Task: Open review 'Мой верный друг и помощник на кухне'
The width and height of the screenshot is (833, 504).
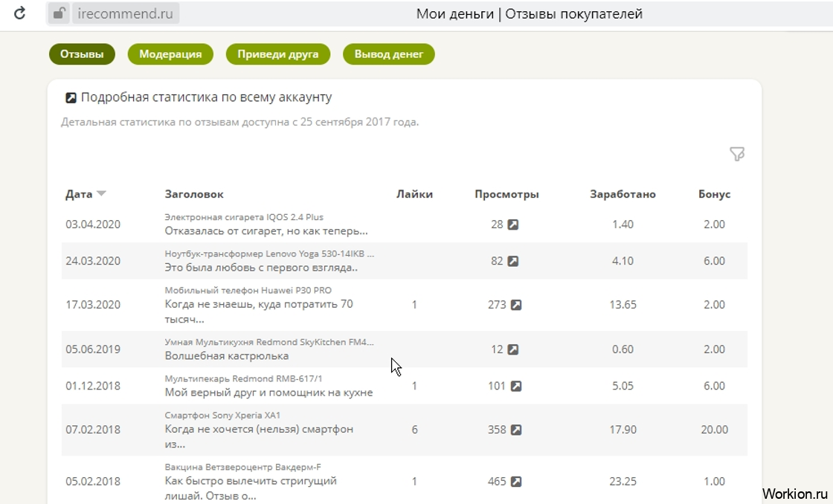Action: click(268, 392)
